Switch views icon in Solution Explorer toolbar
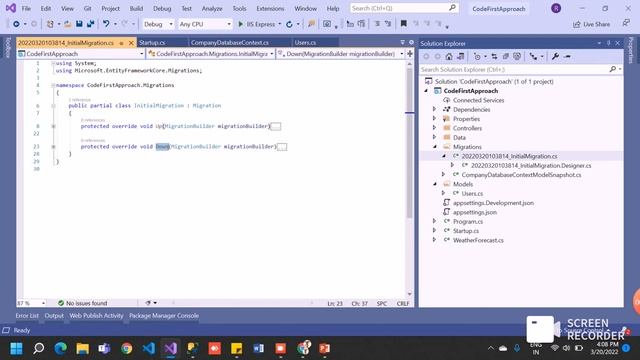Viewport: 640px width, 360px height. tap(460, 57)
